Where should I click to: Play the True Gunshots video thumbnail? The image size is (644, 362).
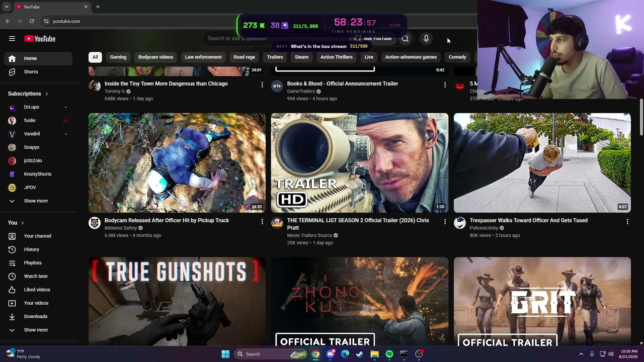coord(177,301)
